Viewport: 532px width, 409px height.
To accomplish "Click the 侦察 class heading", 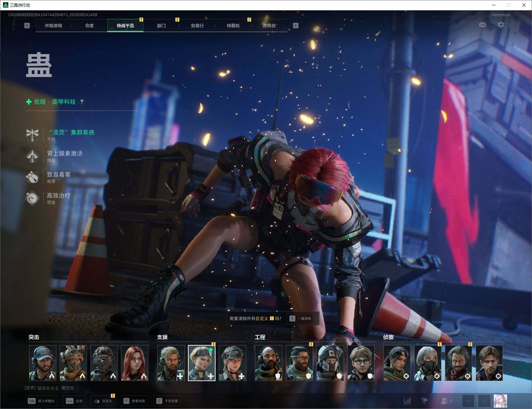I will tap(389, 337).
